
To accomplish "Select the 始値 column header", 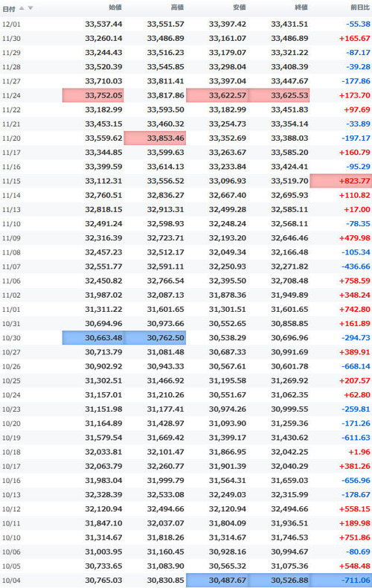I will 115,7.
